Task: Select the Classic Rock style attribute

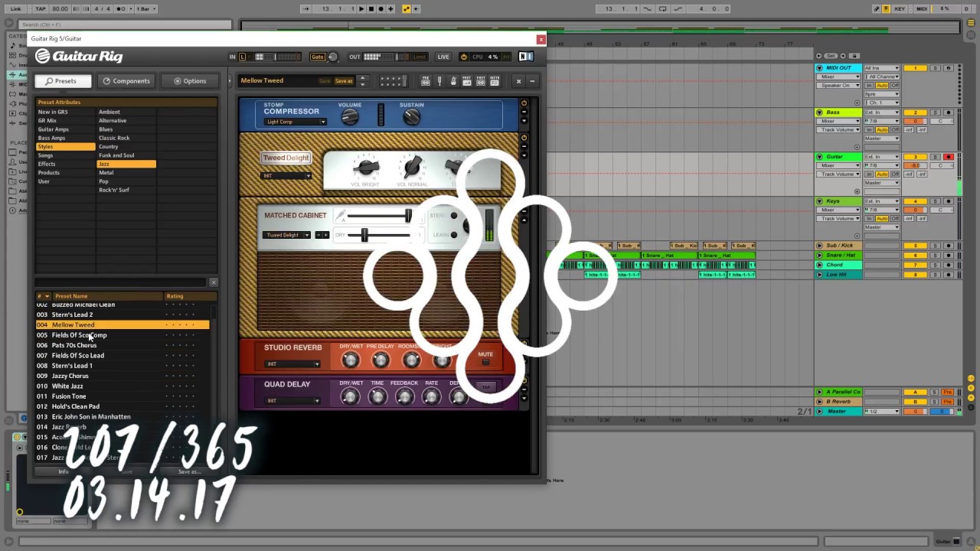Action: coord(126,138)
